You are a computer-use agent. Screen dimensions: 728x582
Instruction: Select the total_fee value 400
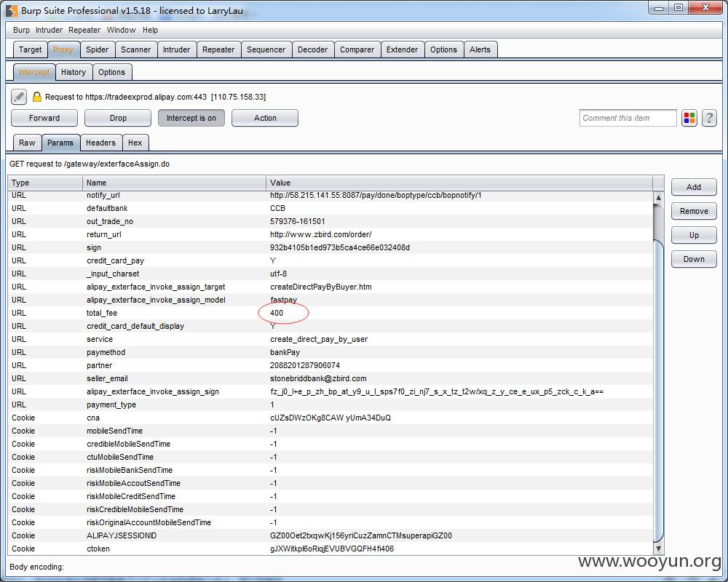tap(276, 314)
